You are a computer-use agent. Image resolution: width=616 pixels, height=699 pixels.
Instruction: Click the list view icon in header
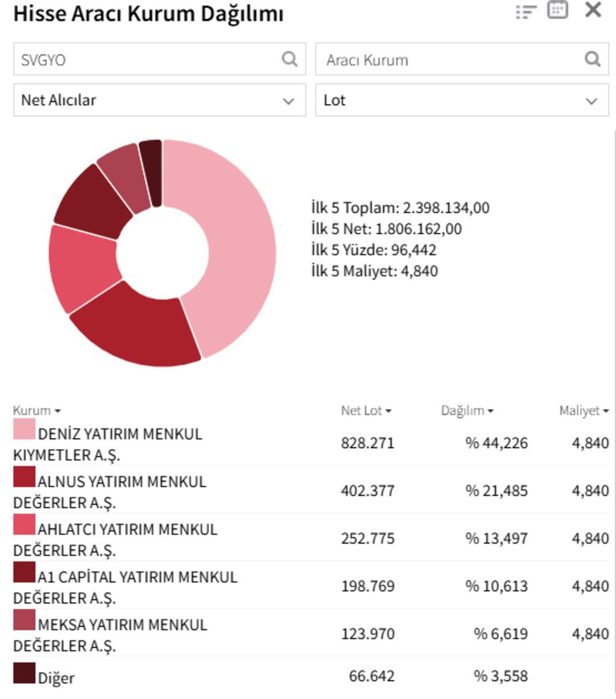click(525, 11)
